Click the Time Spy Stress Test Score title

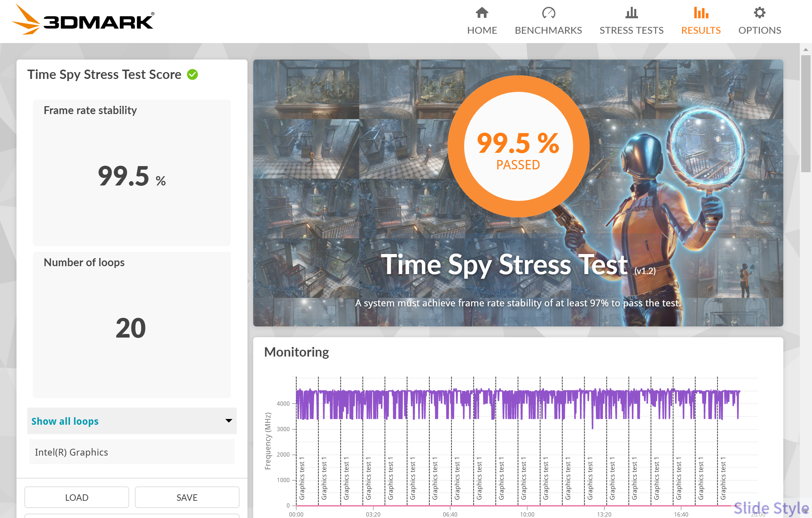[x=104, y=75]
